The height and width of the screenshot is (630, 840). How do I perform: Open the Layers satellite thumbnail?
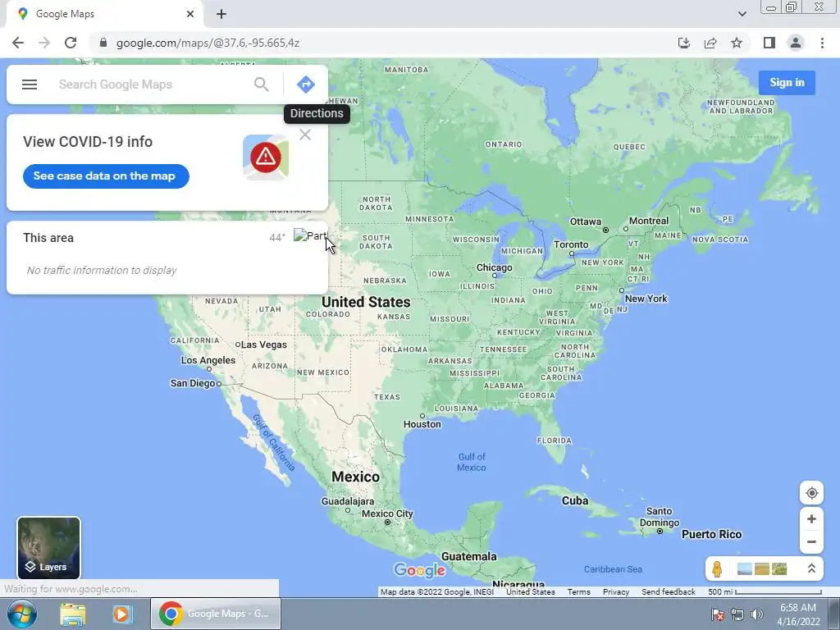tap(48, 548)
